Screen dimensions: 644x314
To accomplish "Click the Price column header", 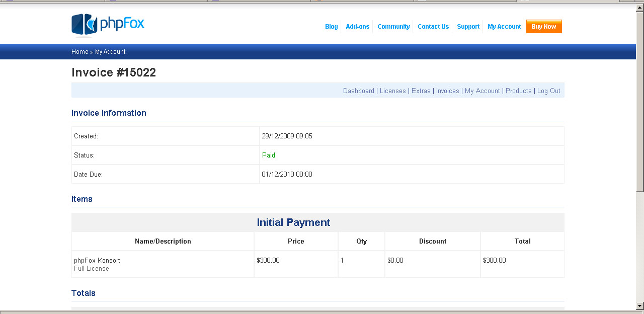I will click(x=296, y=242).
